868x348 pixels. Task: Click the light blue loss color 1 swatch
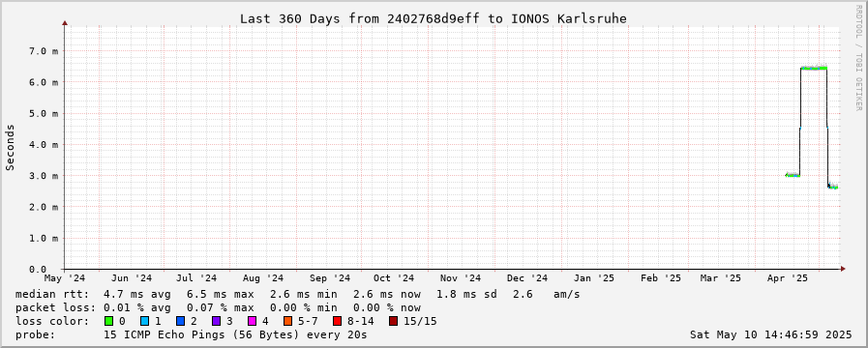[144, 321]
